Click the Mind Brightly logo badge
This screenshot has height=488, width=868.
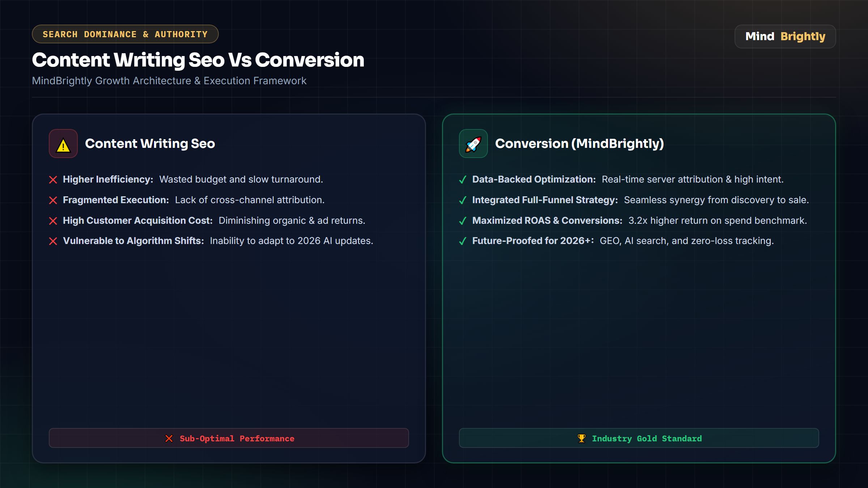(x=785, y=37)
